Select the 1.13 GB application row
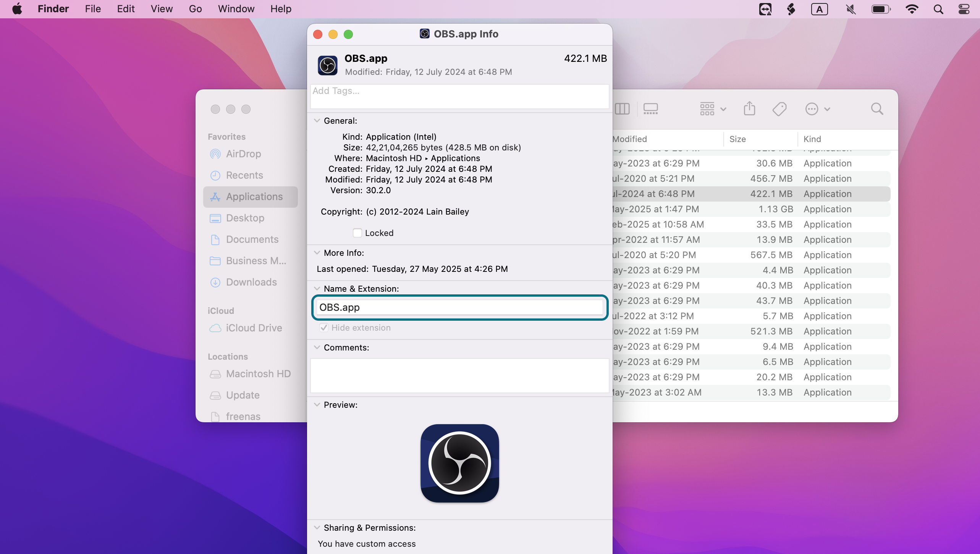 (x=751, y=209)
